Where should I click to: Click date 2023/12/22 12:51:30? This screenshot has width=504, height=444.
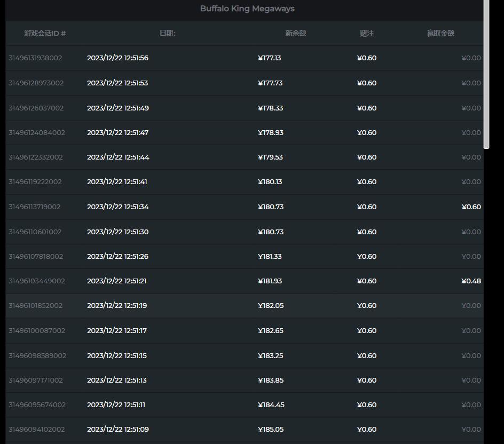point(117,232)
